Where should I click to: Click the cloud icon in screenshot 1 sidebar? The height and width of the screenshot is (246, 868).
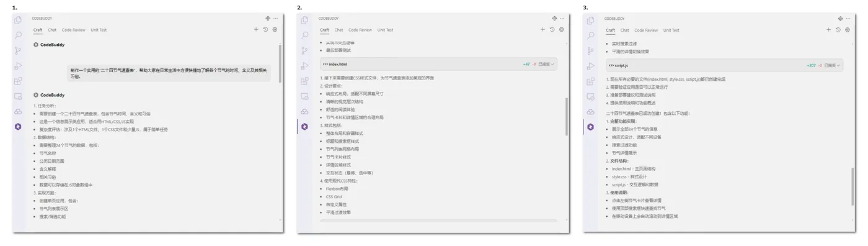click(x=18, y=111)
